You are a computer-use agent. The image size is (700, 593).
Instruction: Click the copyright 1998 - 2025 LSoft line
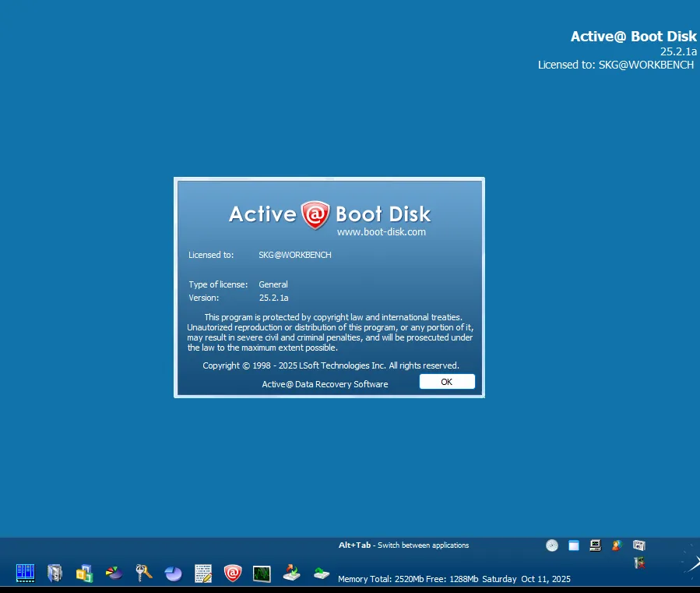click(x=331, y=365)
